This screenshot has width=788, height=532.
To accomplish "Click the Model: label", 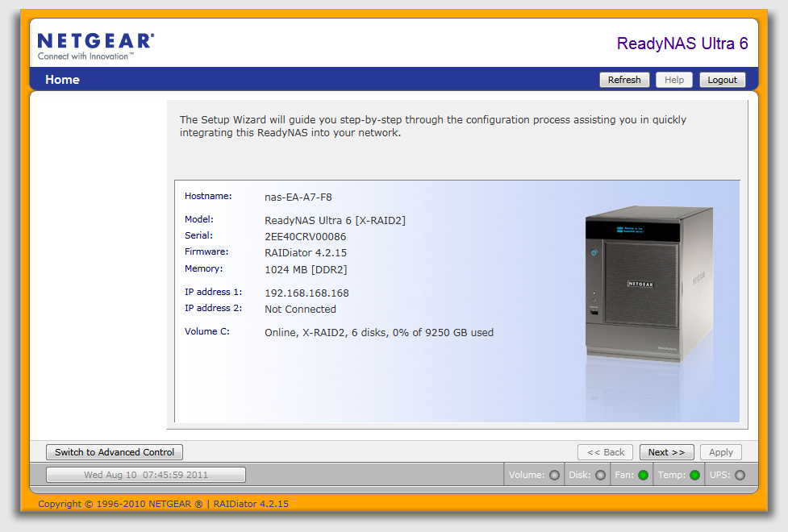I will pyautogui.click(x=199, y=219).
